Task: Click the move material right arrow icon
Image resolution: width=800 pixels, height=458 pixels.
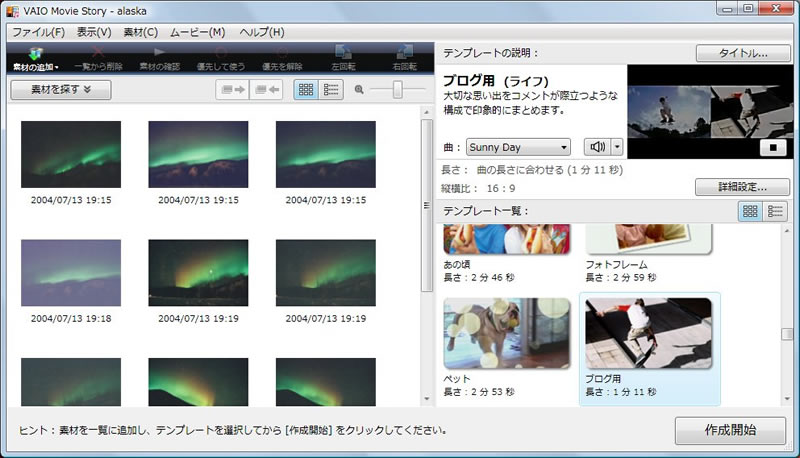Action: 233,90
